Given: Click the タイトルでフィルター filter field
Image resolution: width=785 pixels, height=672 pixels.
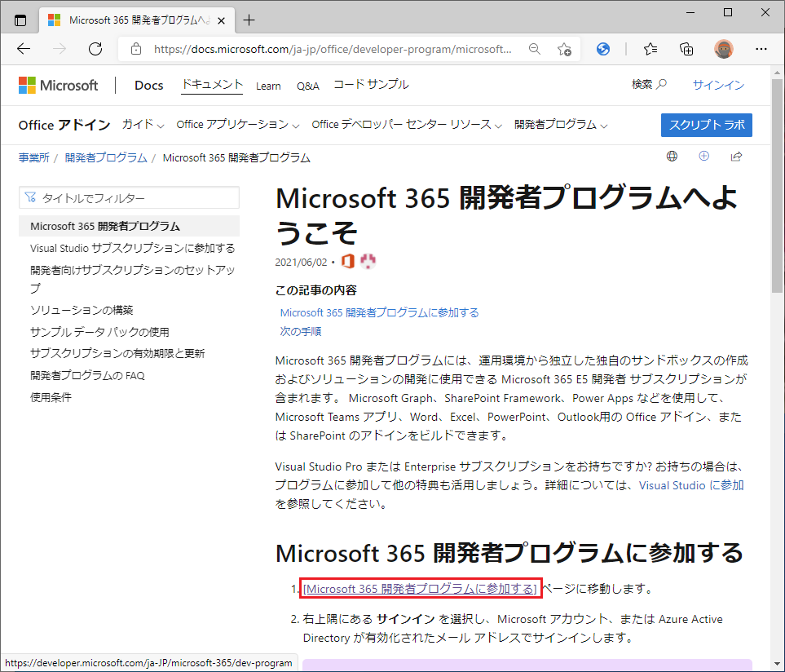Looking at the screenshot, I should 129,198.
